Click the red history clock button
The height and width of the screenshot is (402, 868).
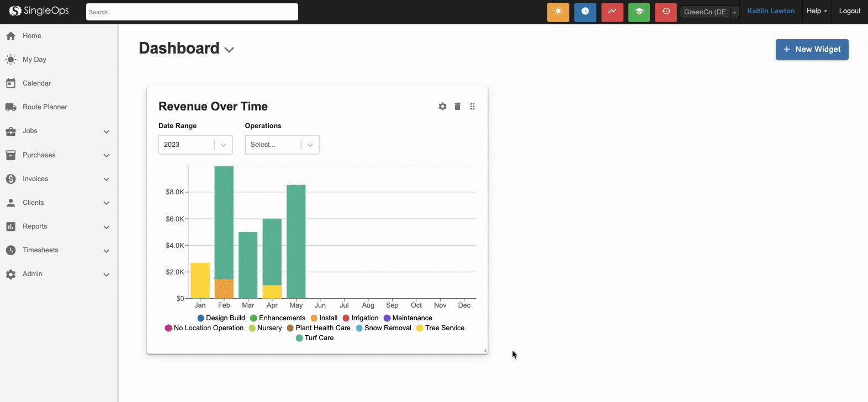[665, 12]
